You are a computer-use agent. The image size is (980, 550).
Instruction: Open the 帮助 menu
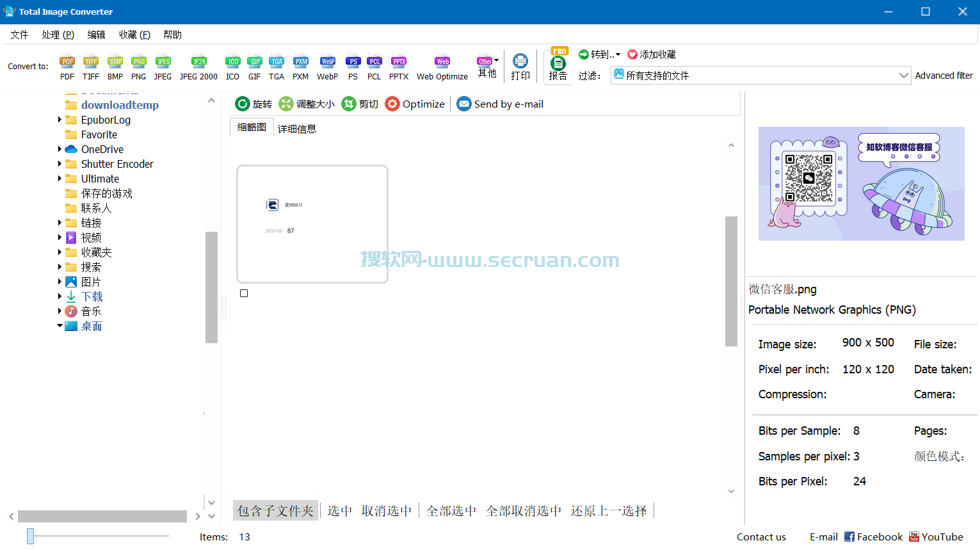pos(172,35)
